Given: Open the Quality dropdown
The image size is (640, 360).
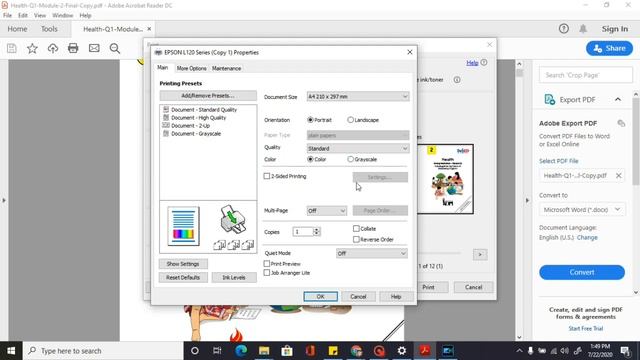Looking at the screenshot, I should point(358,148).
